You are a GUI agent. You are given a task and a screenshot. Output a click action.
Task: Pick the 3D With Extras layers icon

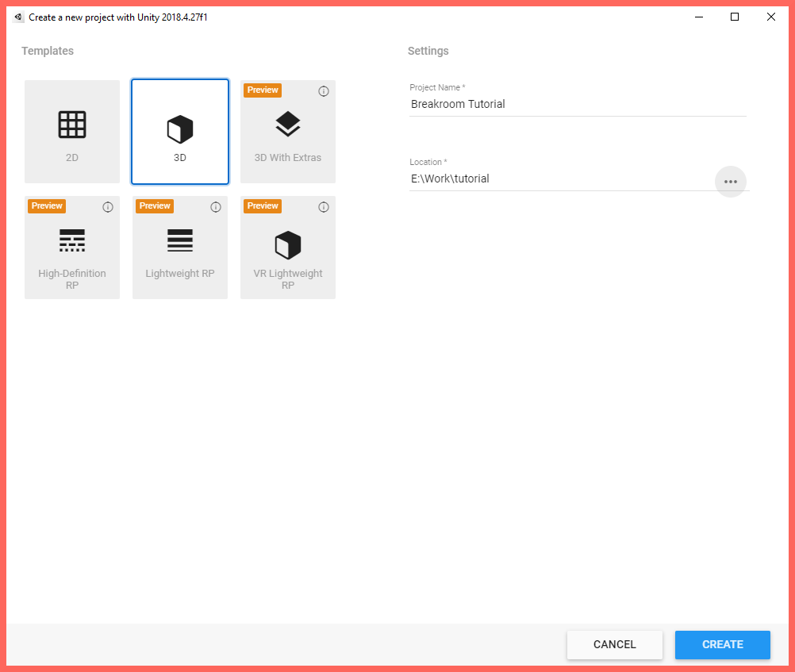pos(288,124)
